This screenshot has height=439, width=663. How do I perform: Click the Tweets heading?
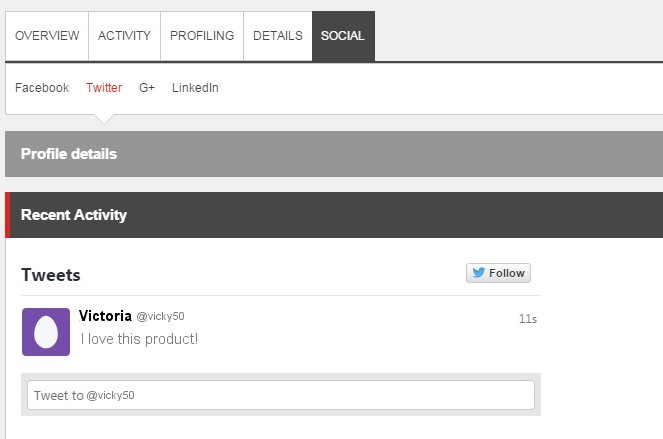[51, 275]
